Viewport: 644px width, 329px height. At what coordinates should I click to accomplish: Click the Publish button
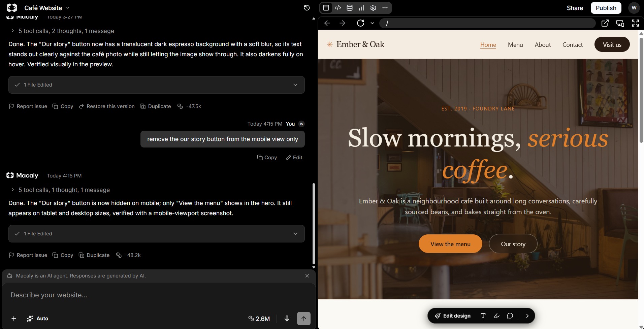coord(606,8)
